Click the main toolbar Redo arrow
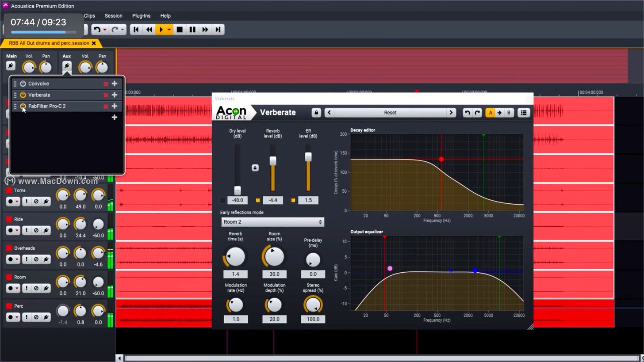The image size is (644, 362). coord(115,30)
